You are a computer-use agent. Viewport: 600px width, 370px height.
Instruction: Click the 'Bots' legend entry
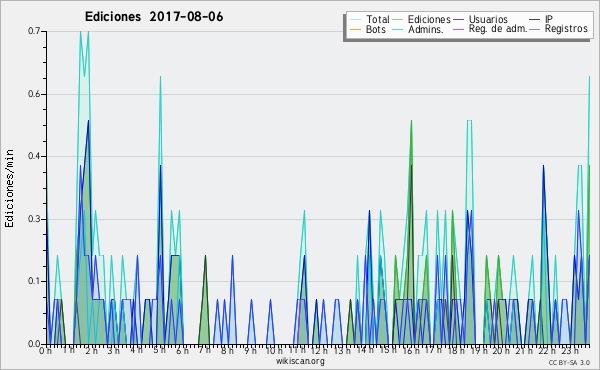pyautogui.click(x=368, y=29)
